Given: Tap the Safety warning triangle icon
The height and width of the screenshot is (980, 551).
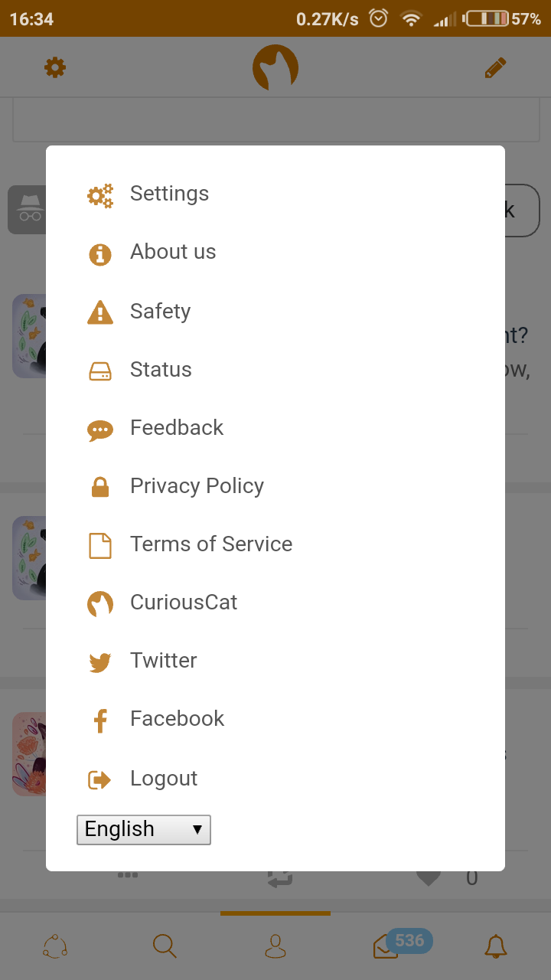Looking at the screenshot, I should [x=100, y=312].
